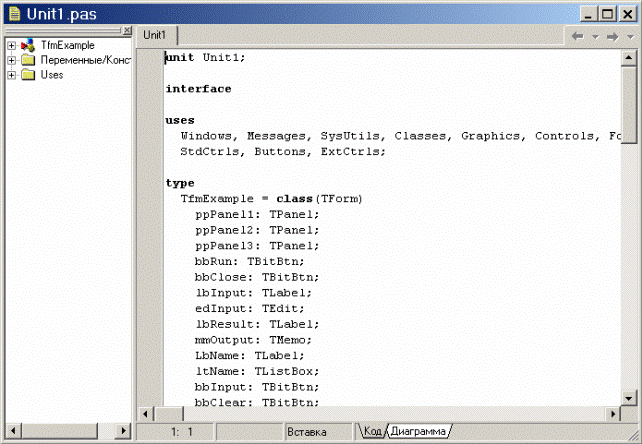This screenshot has width=642, height=444.
Task: Click the 'lbResult: TLabel;' line
Action: coord(257,324)
